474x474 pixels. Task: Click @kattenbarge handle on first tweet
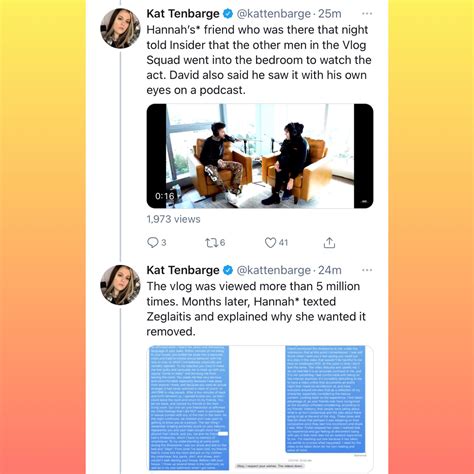(x=273, y=14)
